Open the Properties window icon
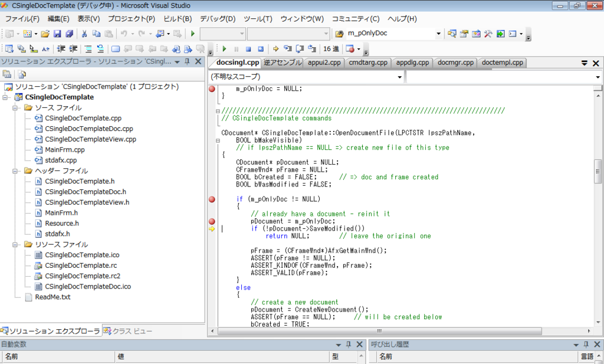This screenshot has height=364, width=604. [464, 34]
